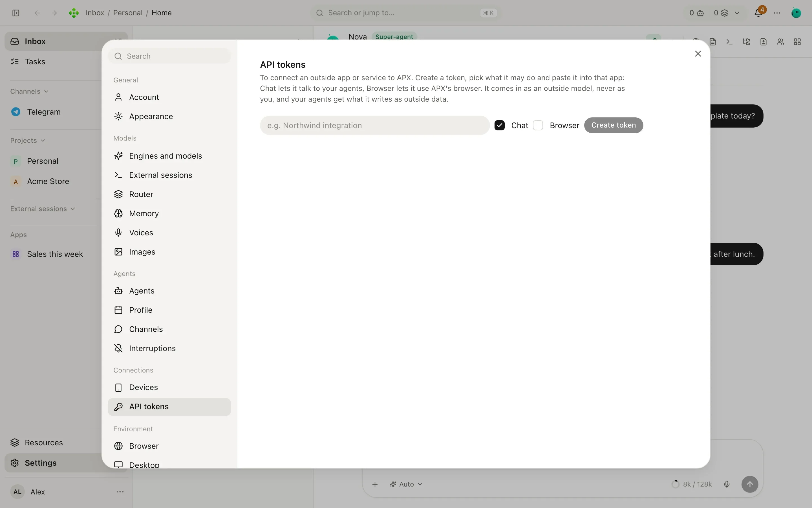
Task: Open Account settings
Action: [x=169, y=97]
